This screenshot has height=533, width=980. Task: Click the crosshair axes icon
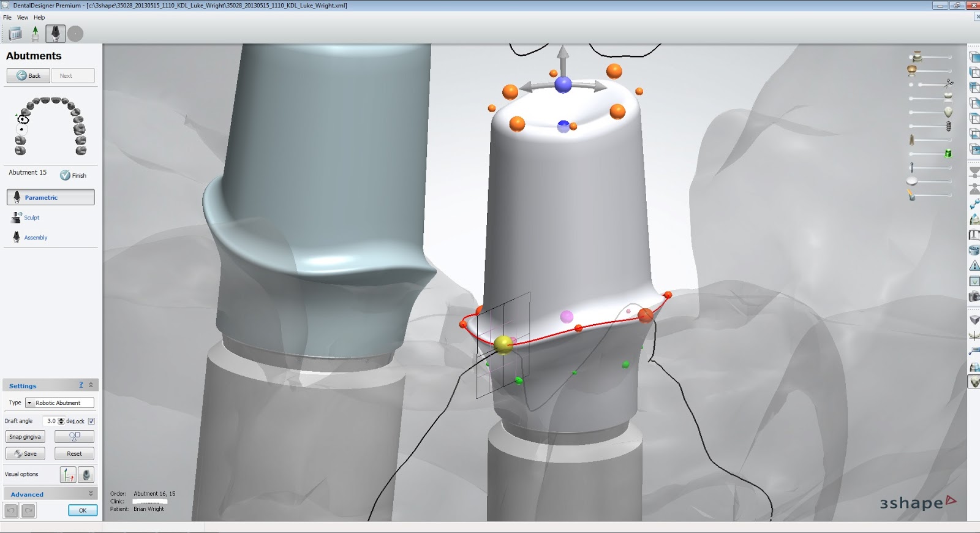(x=974, y=336)
